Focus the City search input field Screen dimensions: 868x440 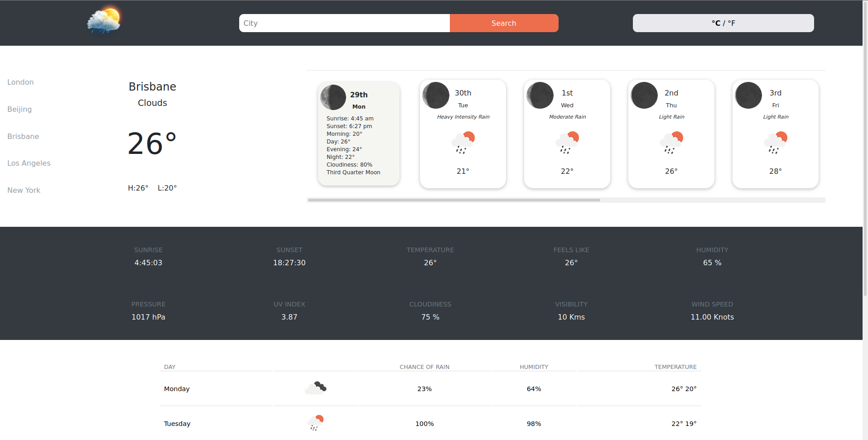tap(344, 23)
